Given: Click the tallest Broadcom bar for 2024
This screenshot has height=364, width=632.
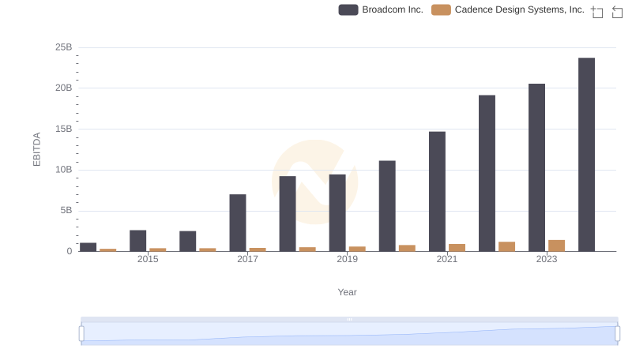Looking at the screenshot, I should [x=586, y=155].
